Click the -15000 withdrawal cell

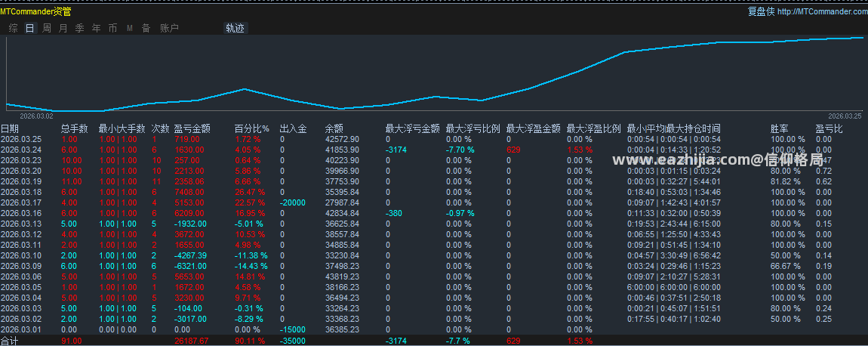tap(292, 329)
